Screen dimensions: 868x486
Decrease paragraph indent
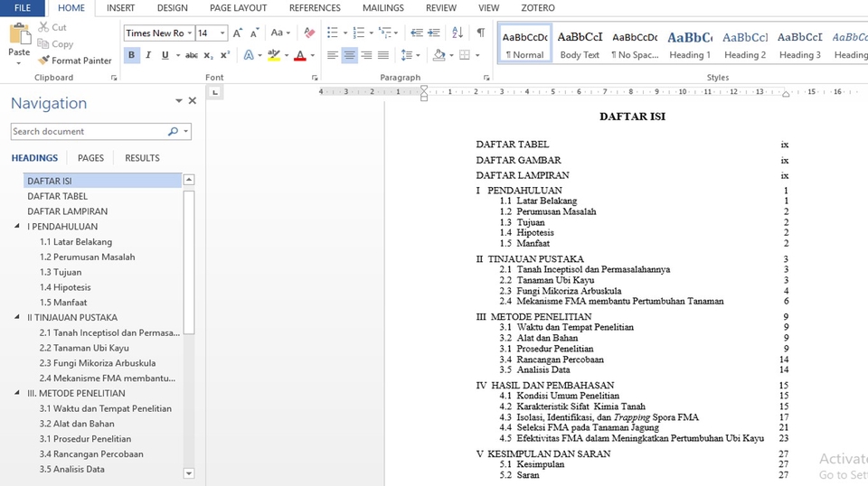pos(417,33)
